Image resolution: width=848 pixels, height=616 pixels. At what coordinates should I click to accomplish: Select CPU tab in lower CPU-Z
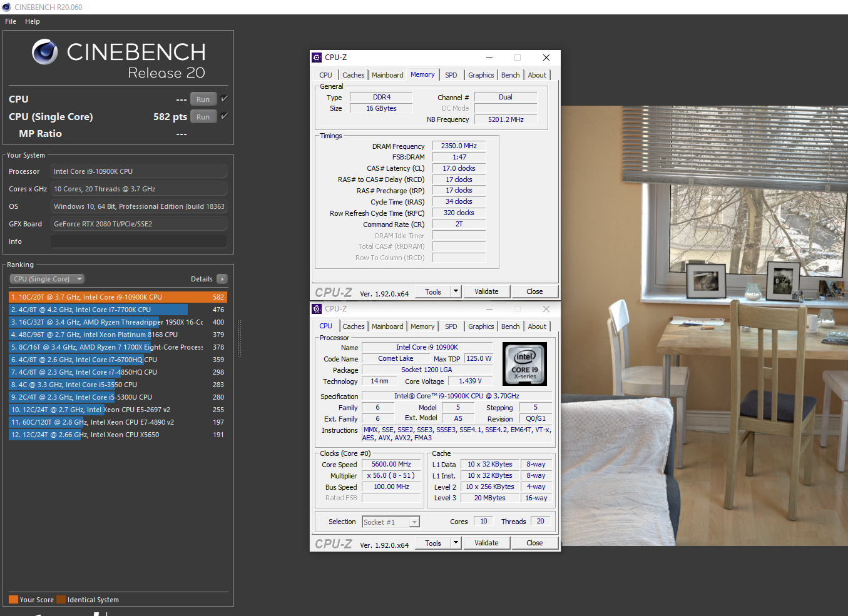pyautogui.click(x=326, y=326)
